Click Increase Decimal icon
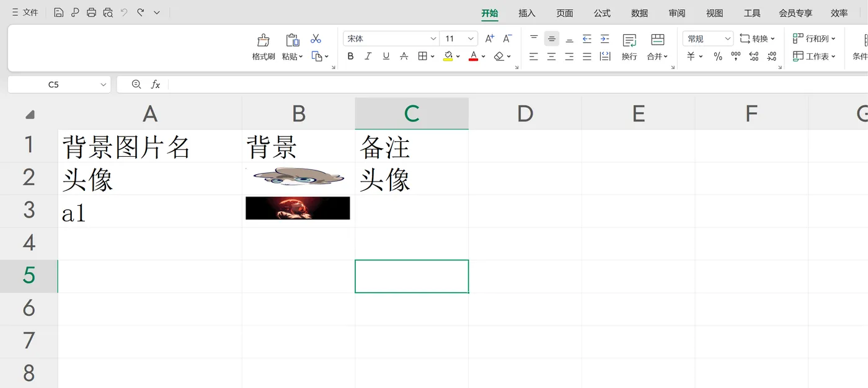The width and height of the screenshot is (868, 388). coord(753,56)
